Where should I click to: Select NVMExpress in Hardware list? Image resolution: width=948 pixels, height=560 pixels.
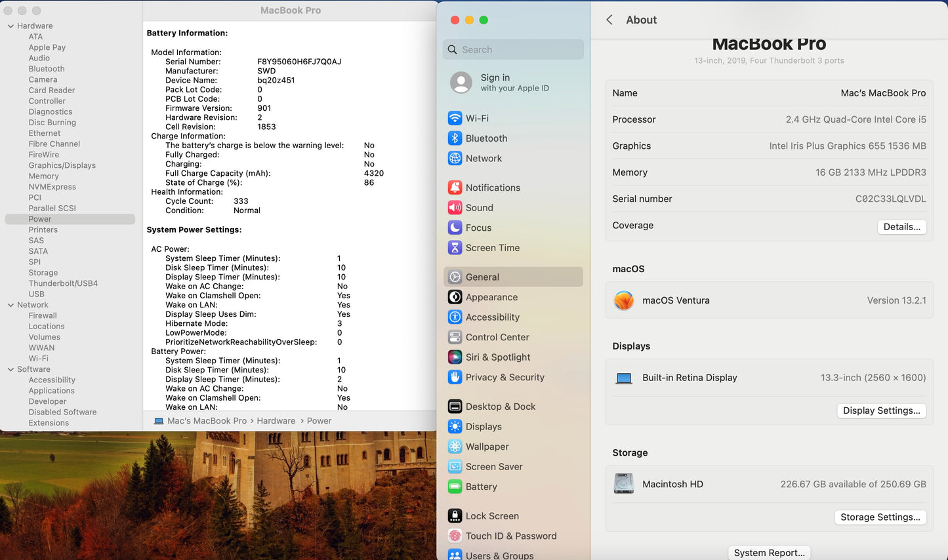(x=52, y=187)
